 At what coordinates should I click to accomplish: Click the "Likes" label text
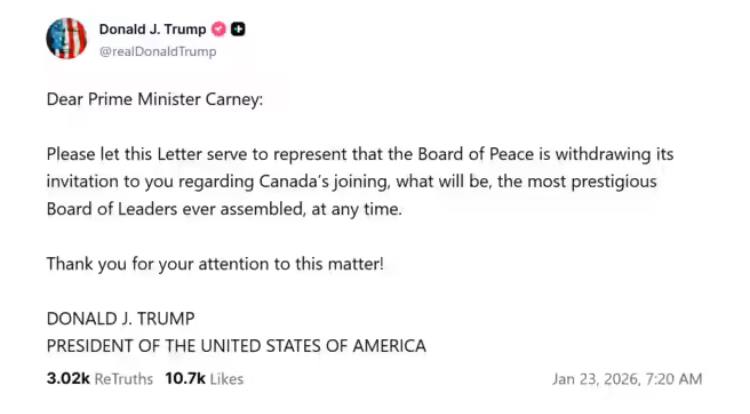point(227,379)
